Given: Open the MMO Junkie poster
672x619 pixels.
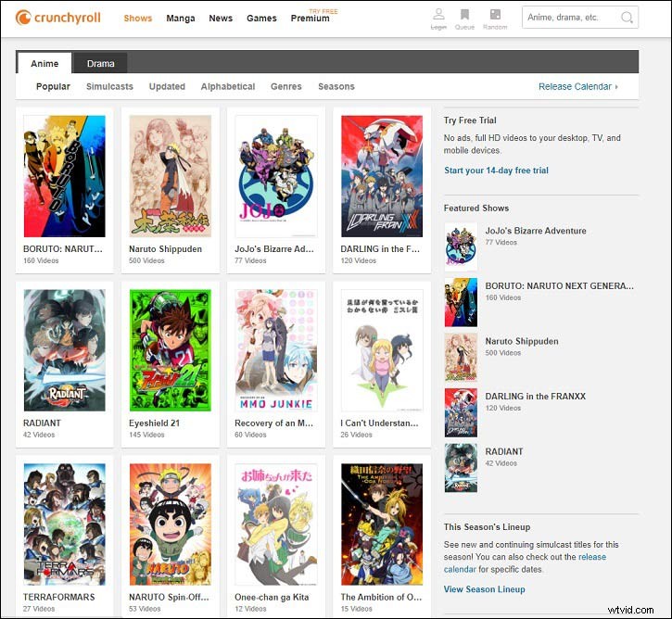Looking at the screenshot, I should [x=276, y=350].
